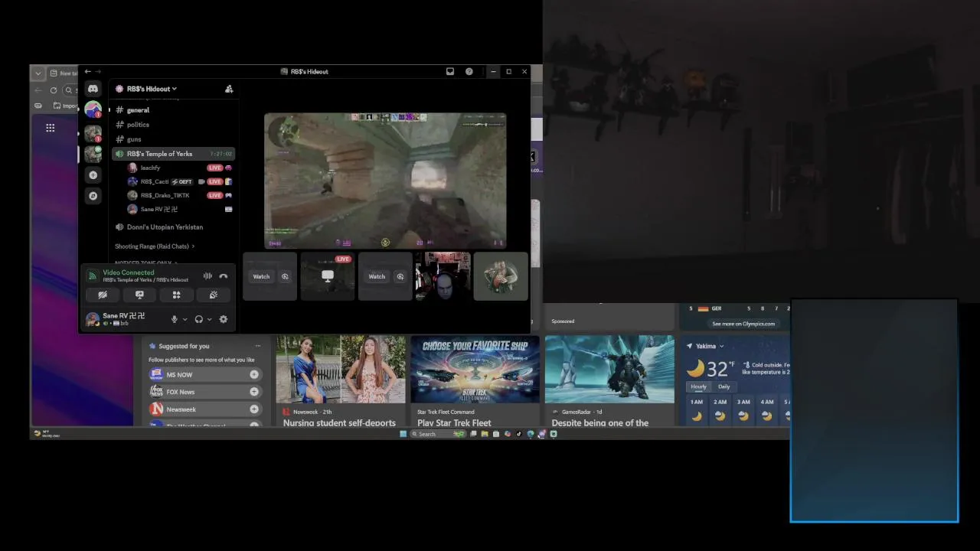This screenshot has width=980, height=551.
Task: Follow Newsweek with its plus button
Action: pos(254,409)
